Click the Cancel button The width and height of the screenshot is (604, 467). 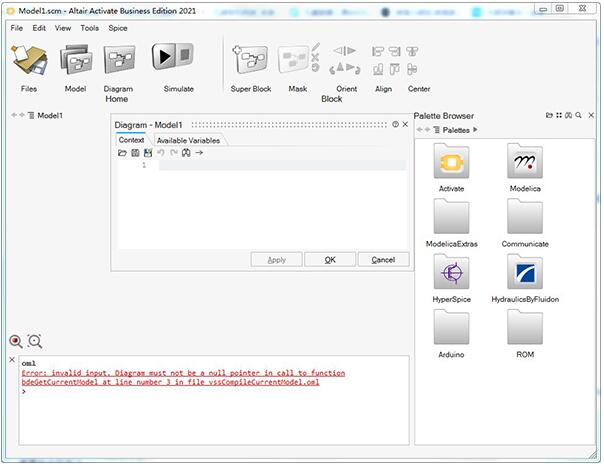[383, 260]
